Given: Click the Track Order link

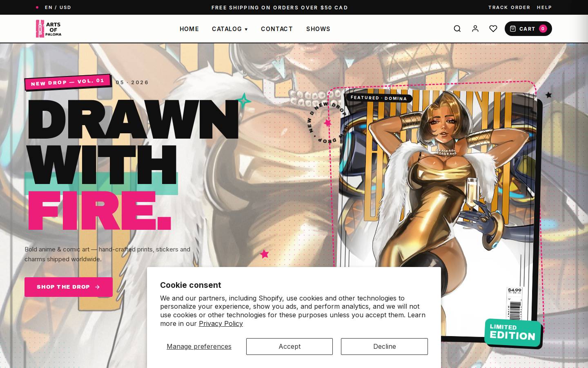Looking at the screenshot, I should (509, 7).
